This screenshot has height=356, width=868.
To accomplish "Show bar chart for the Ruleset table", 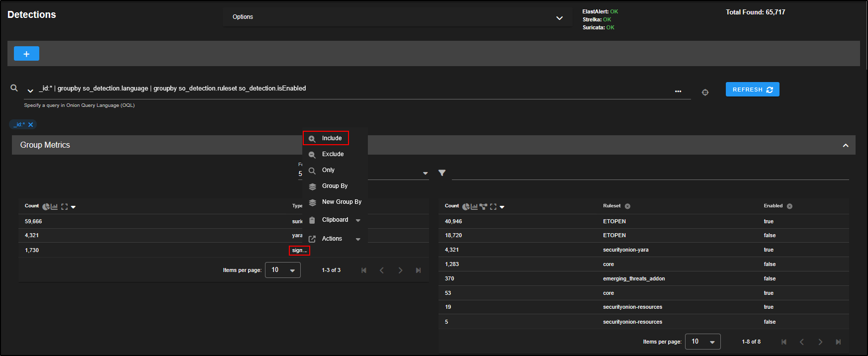I will [474, 207].
